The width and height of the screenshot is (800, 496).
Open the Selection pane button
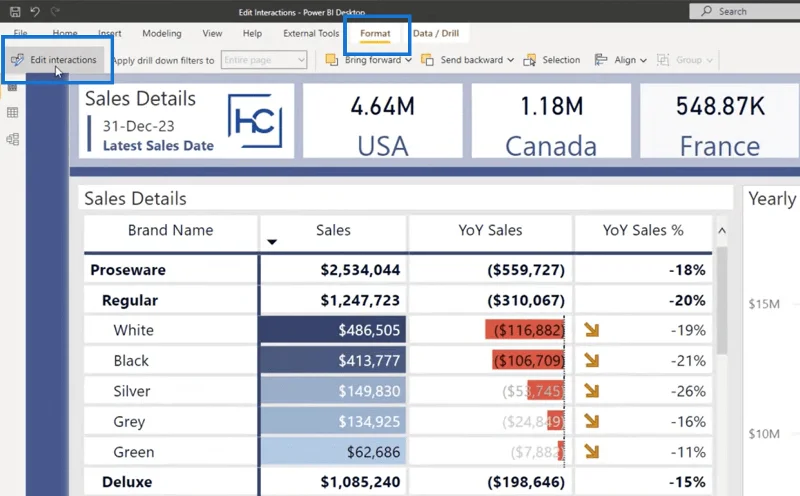pyautogui.click(x=552, y=60)
